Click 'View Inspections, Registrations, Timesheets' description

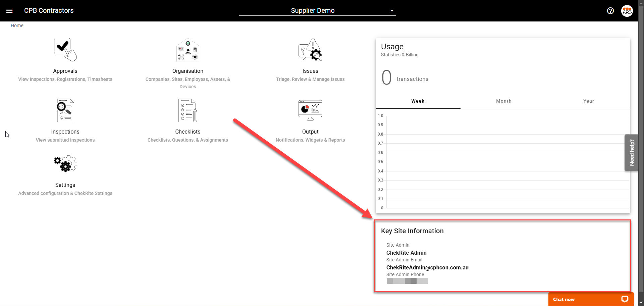click(65, 79)
